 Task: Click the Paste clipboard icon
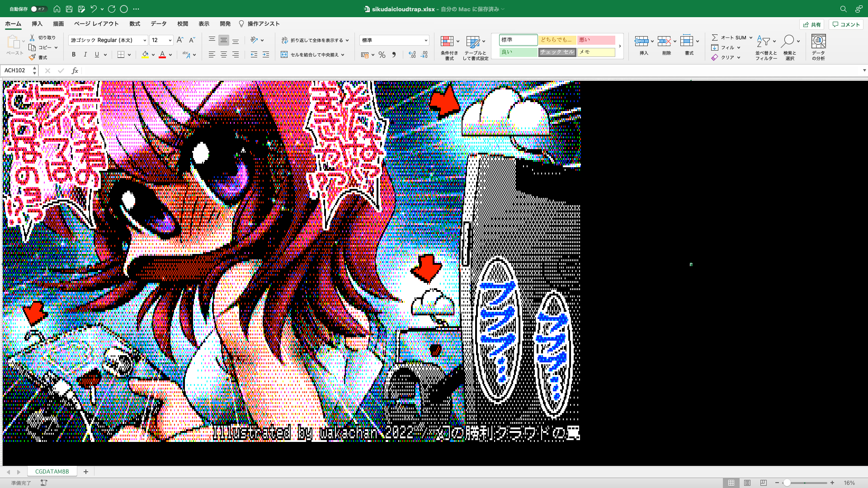click(14, 42)
